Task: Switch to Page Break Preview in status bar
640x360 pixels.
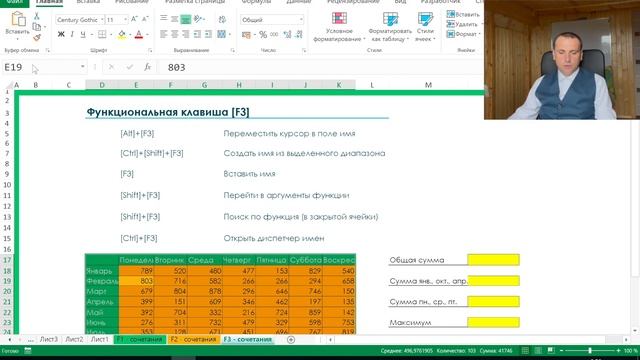Action: [x=551, y=351]
